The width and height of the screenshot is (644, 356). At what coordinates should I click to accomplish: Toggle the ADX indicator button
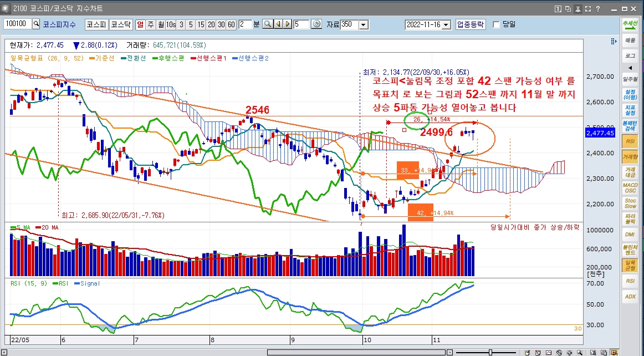tap(630, 297)
